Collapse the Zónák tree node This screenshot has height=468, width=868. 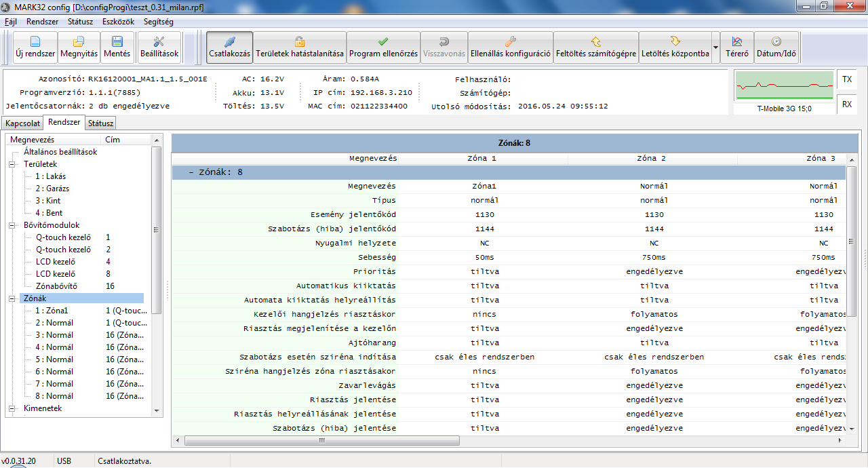12,298
